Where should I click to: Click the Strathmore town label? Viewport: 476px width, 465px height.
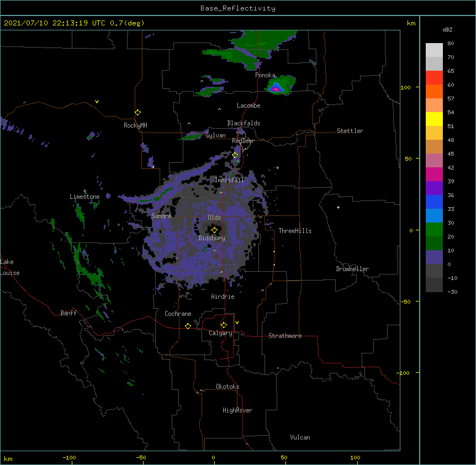coord(285,336)
